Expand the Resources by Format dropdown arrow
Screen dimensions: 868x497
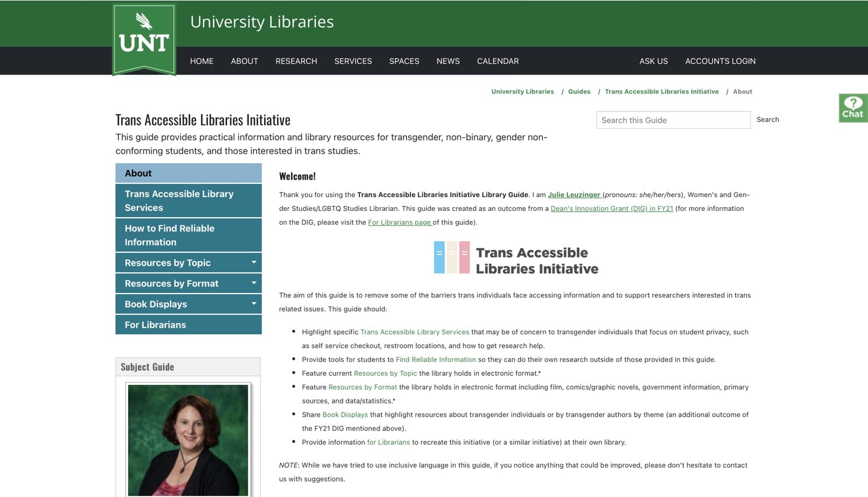(254, 283)
